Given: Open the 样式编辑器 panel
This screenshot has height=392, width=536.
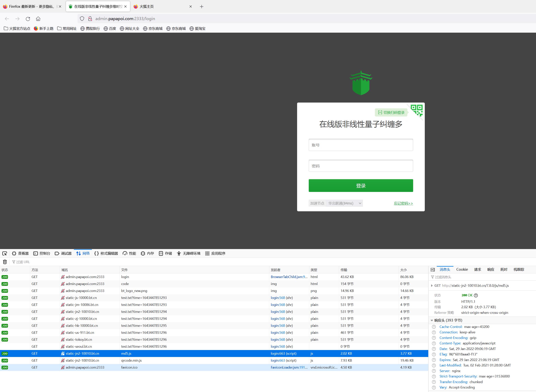Looking at the screenshot, I should [106, 253].
